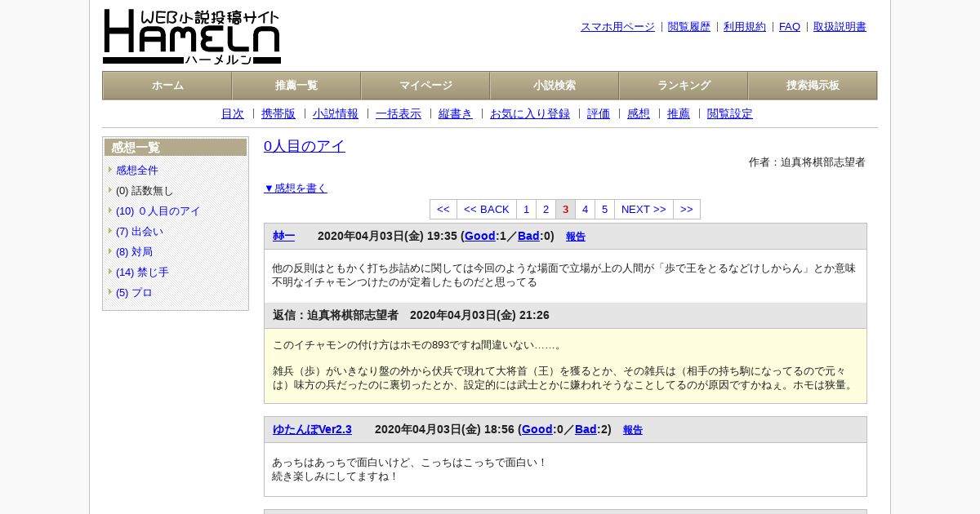Viewport: 980px width, 514px height.
Task: Open the 推薦 link in submenu
Action: [x=679, y=113]
